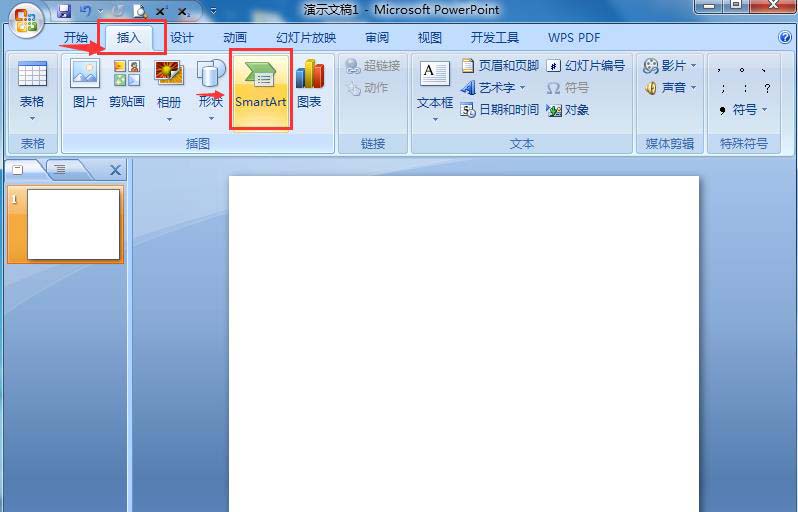Click the 动作 action button

coord(367,88)
